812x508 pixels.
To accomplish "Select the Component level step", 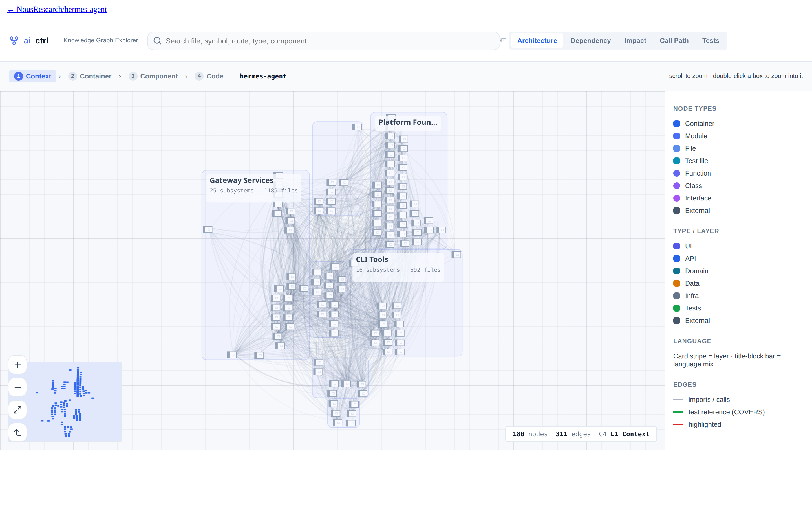I will 153,76.
